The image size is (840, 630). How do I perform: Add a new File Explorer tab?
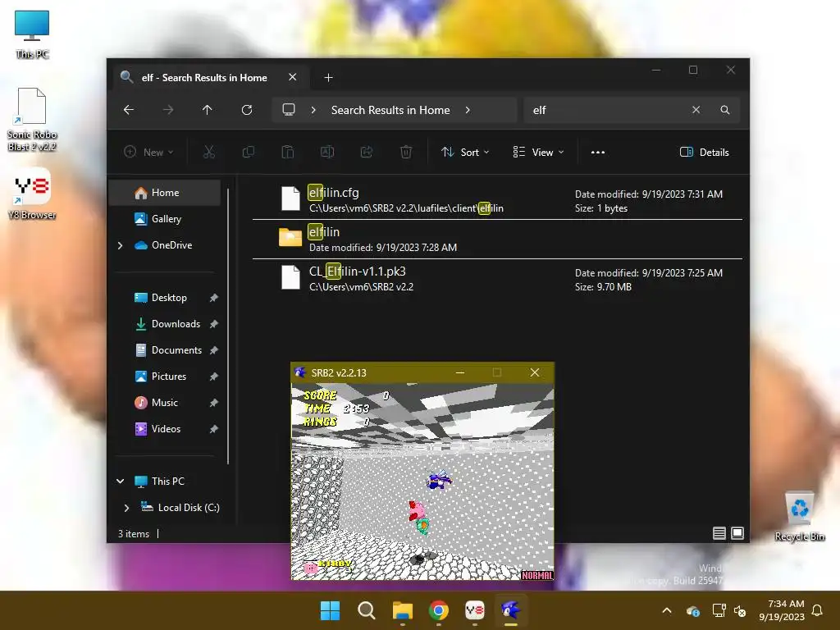click(x=328, y=78)
